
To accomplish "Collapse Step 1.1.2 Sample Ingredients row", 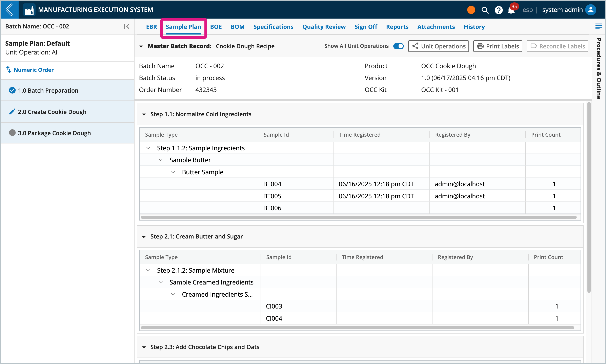I will click(x=148, y=148).
